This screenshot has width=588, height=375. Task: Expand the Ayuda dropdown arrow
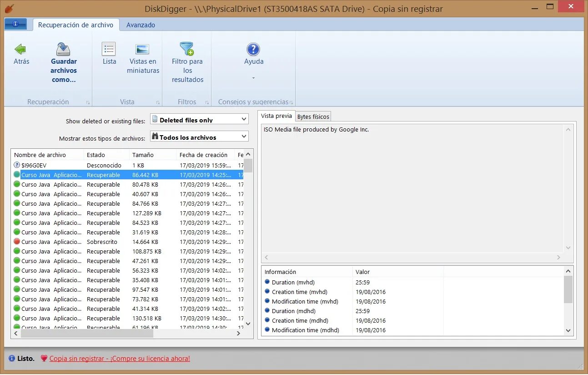253,78
